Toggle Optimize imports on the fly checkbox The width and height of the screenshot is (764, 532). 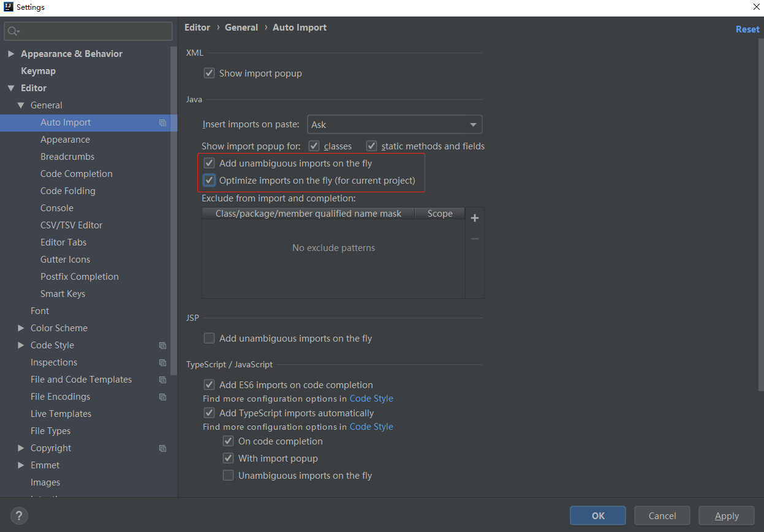[x=210, y=181]
